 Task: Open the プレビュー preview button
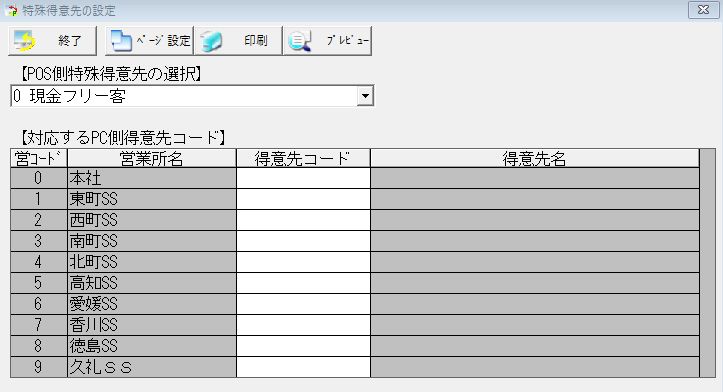pos(327,41)
